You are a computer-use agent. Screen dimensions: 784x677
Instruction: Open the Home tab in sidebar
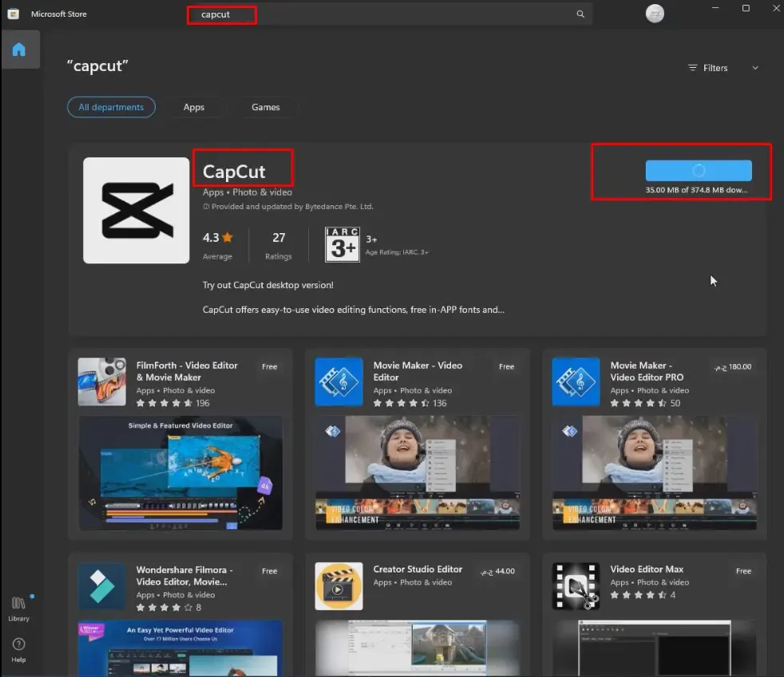(x=19, y=49)
